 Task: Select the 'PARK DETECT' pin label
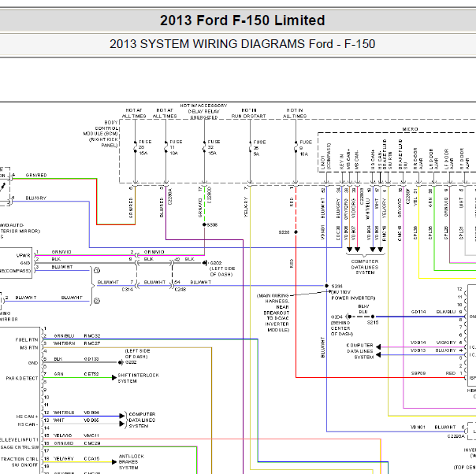coord(22,378)
